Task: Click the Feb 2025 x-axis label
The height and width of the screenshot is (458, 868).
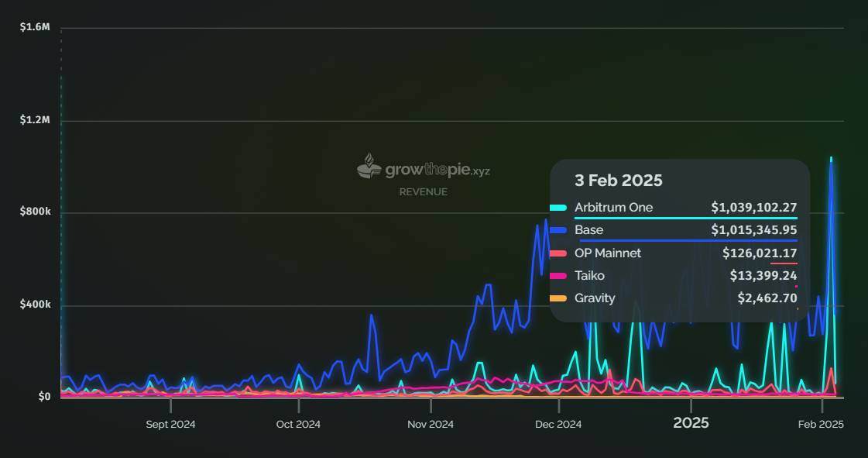Action: coord(821,424)
